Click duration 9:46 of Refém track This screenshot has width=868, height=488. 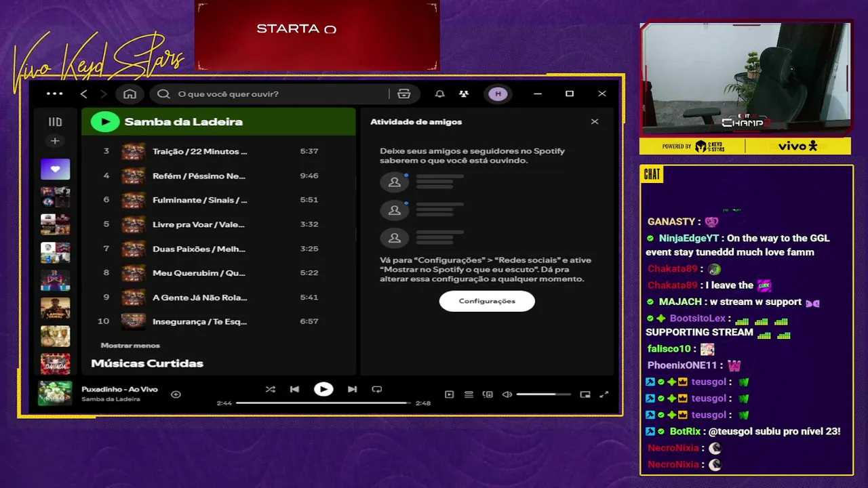309,176
